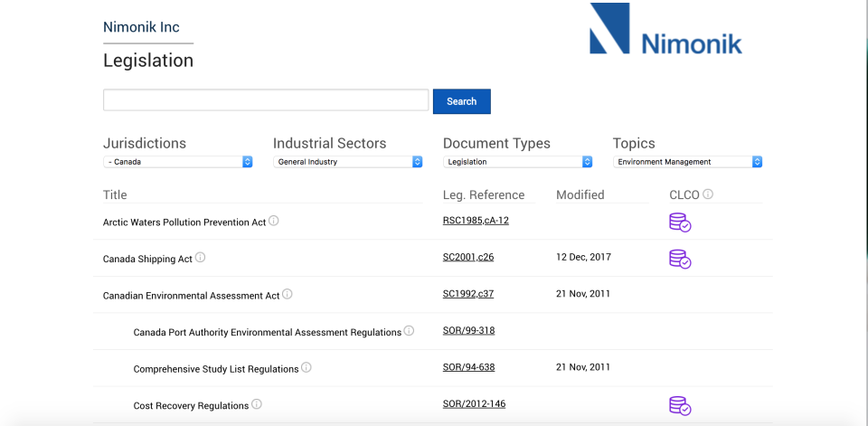Click the CLCO icon for Arctic Waters Act
Image resolution: width=868 pixels, height=426 pixels.
679,222
